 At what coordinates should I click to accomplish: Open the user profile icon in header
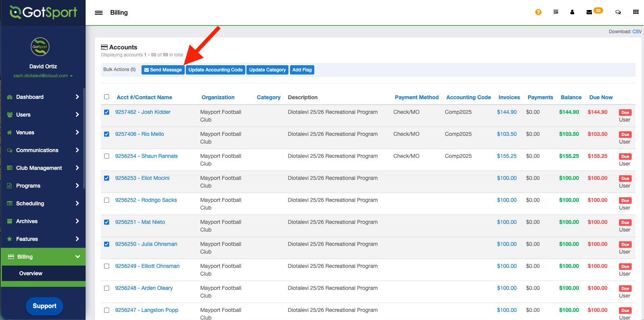pos(572,12)
